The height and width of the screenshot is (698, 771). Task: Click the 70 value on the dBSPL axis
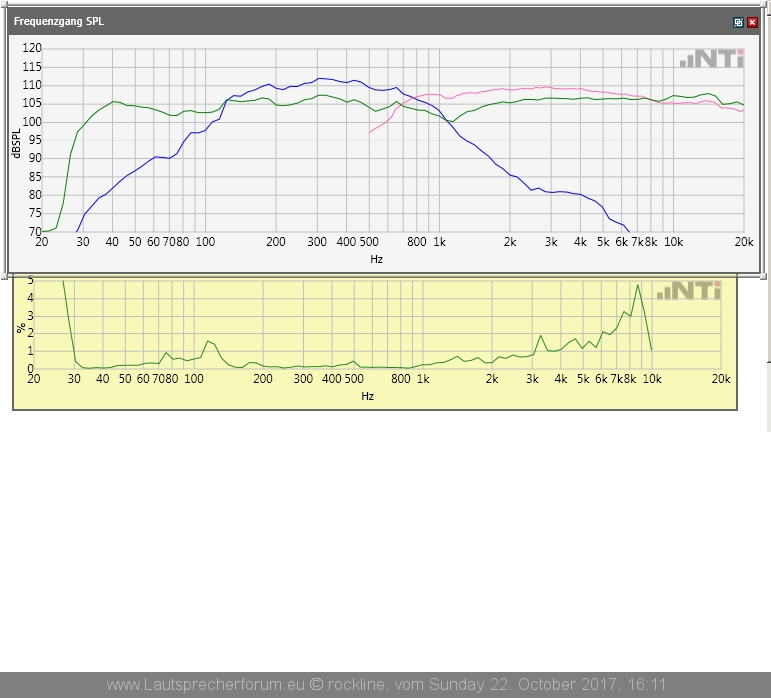click(33, 232)
